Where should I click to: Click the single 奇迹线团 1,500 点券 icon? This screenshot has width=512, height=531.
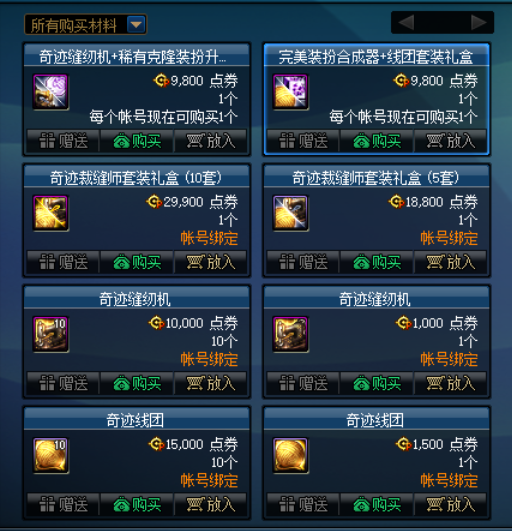(x=291, y=455)
